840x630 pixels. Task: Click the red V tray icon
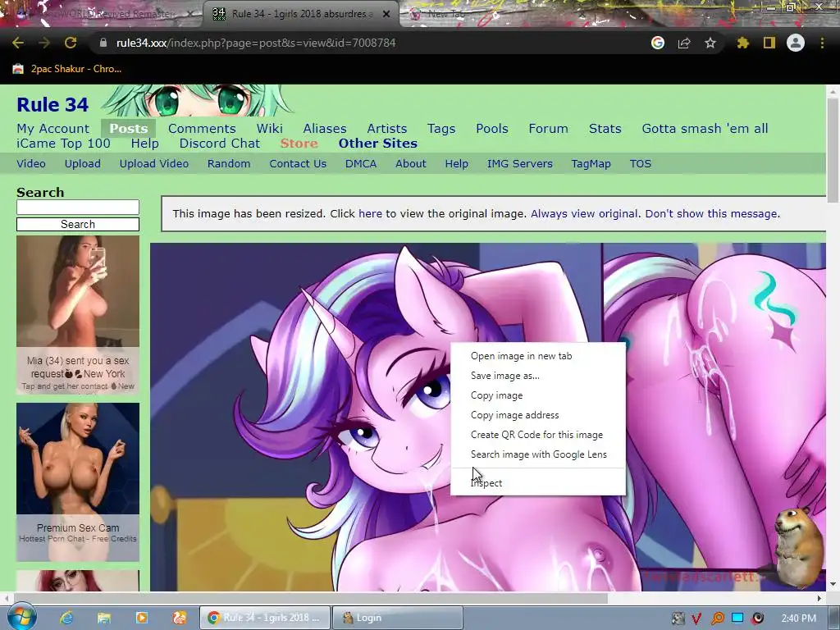pyautogui.click(x=696, y=619)
